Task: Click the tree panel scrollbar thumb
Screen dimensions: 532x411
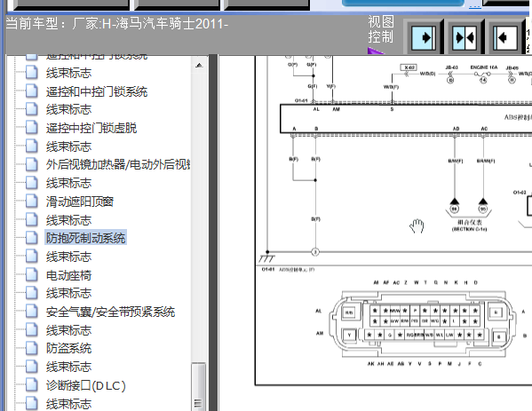Action: [x=198, y=386]
